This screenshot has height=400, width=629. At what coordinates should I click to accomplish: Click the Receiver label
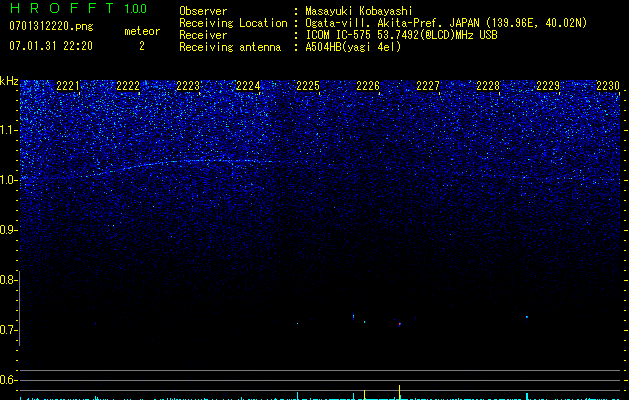203,35
